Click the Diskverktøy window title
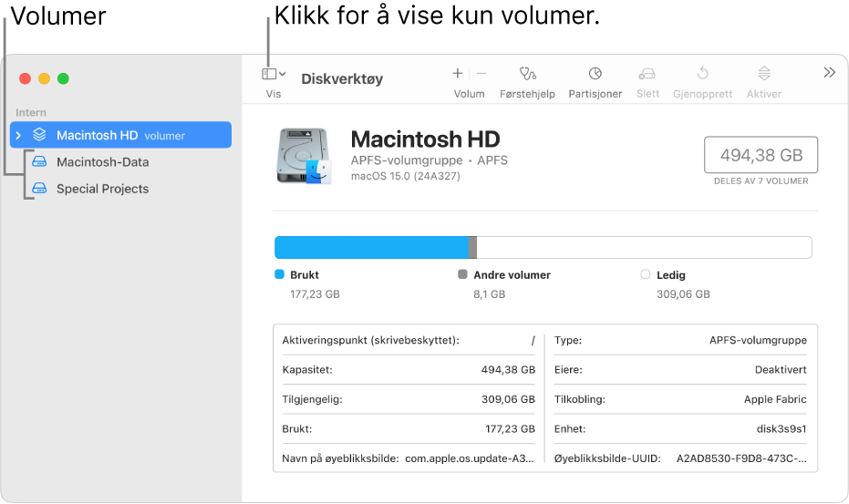Viewport: 849px width, 504px height. (x=342, y=79)
